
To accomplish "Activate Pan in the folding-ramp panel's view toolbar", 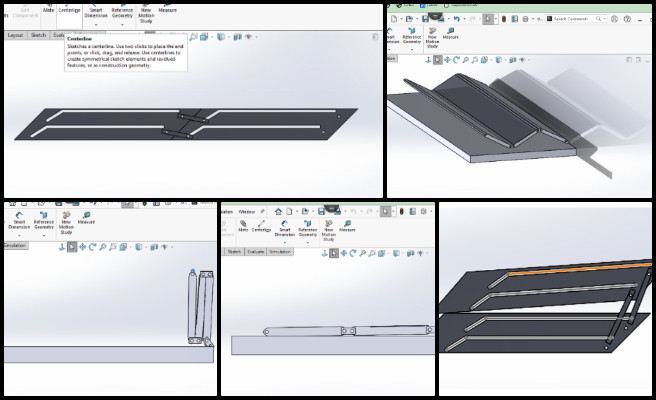I will pos(447,60).
